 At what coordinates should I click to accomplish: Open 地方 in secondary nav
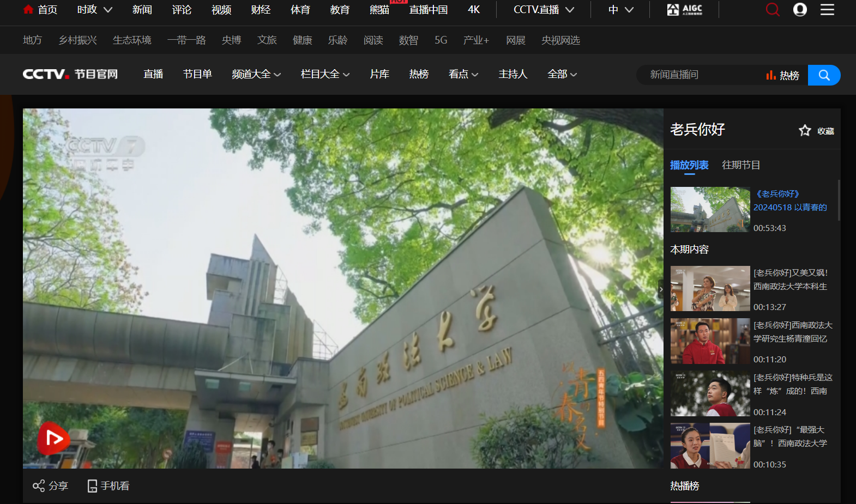coord(33,40)
